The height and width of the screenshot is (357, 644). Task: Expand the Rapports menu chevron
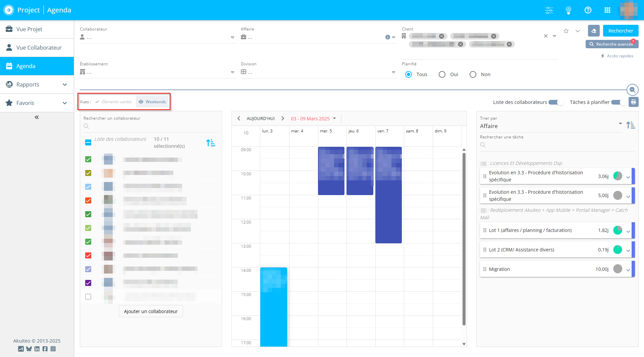(65, 84)
